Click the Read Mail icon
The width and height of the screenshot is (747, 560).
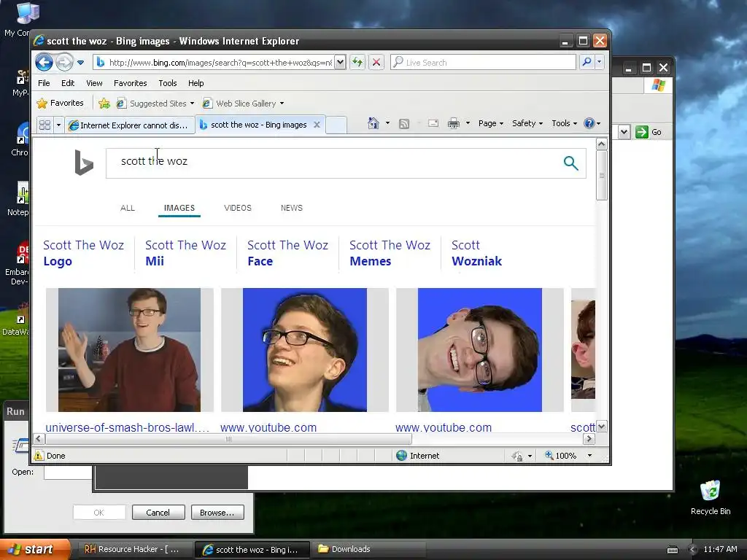tap(433, 124)
